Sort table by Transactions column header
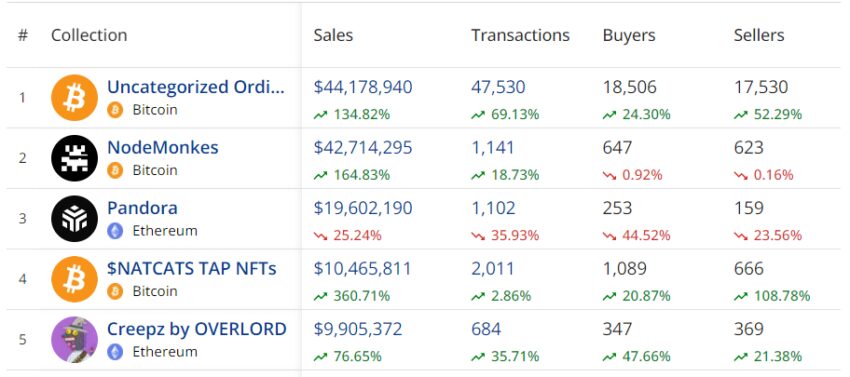The height and width of the screenshot is (377, 850). pyautogui.click(x=520, y=35)
